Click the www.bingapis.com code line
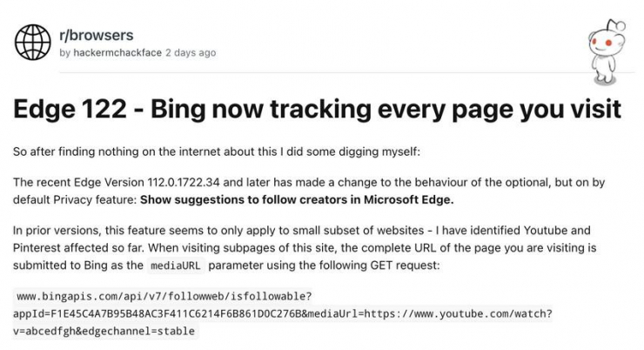The width and height of the screenshot is (644, 350). (x=164, y=296)
